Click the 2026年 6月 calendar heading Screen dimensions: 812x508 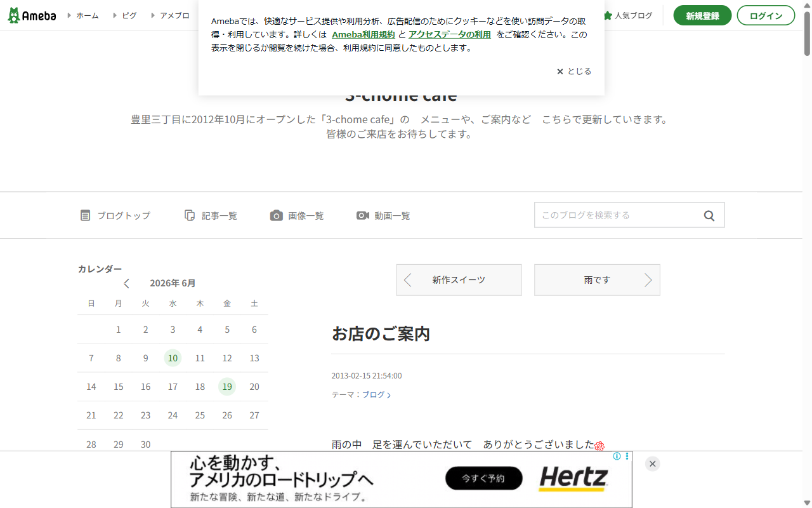pyautogui.click(x=173, y=283)
